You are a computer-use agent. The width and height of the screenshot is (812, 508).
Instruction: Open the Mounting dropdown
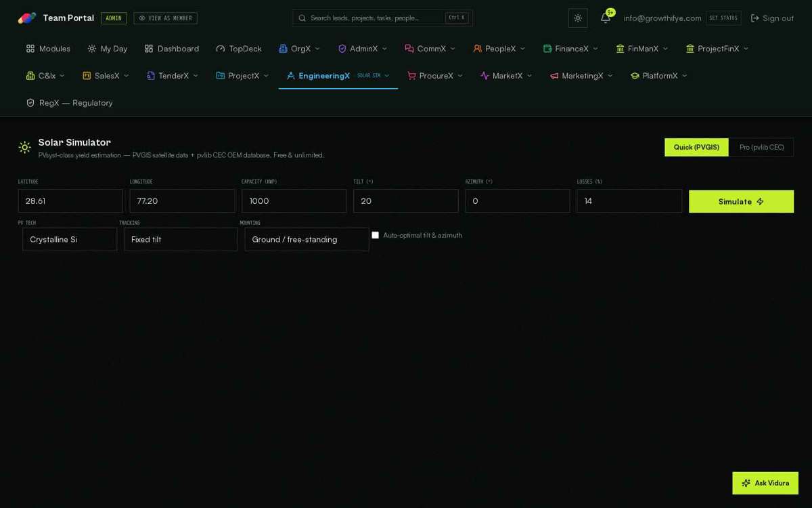tap(307, 239)
